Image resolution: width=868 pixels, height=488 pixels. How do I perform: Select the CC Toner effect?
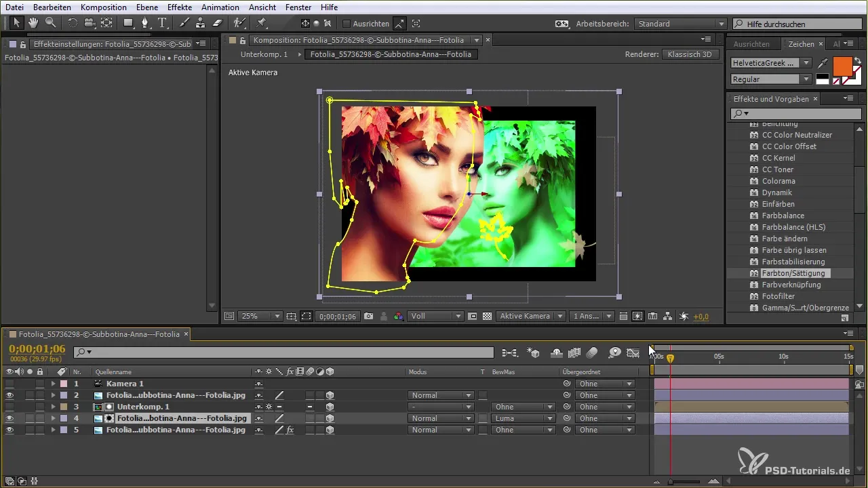[777, 169]
